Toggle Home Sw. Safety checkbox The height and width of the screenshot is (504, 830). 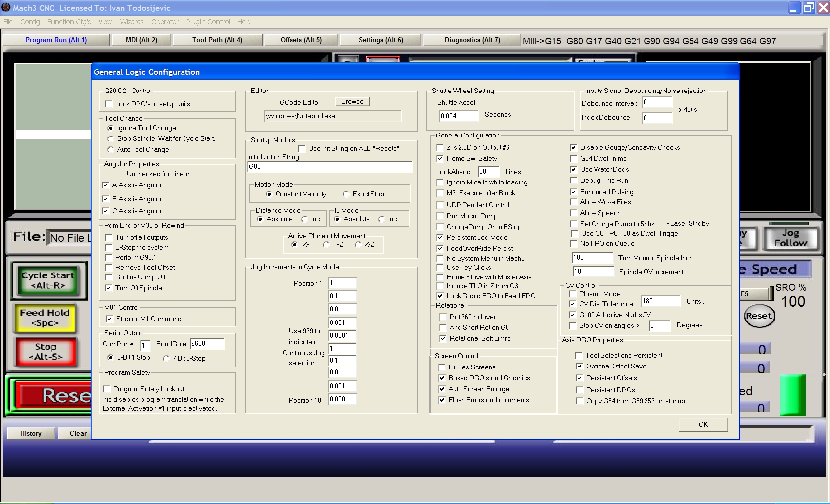tap(440, 159)
